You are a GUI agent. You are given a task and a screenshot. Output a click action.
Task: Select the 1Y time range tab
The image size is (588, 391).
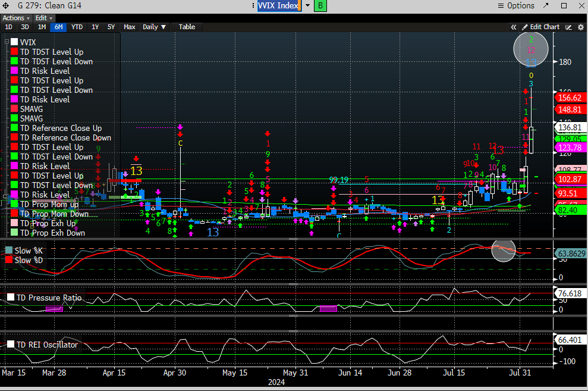click(95, 27)
